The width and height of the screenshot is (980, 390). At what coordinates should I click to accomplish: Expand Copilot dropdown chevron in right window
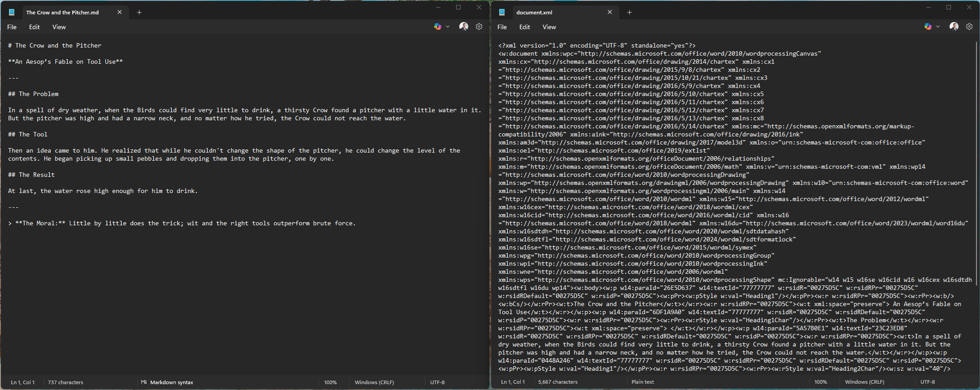click(x=938, y=27)
